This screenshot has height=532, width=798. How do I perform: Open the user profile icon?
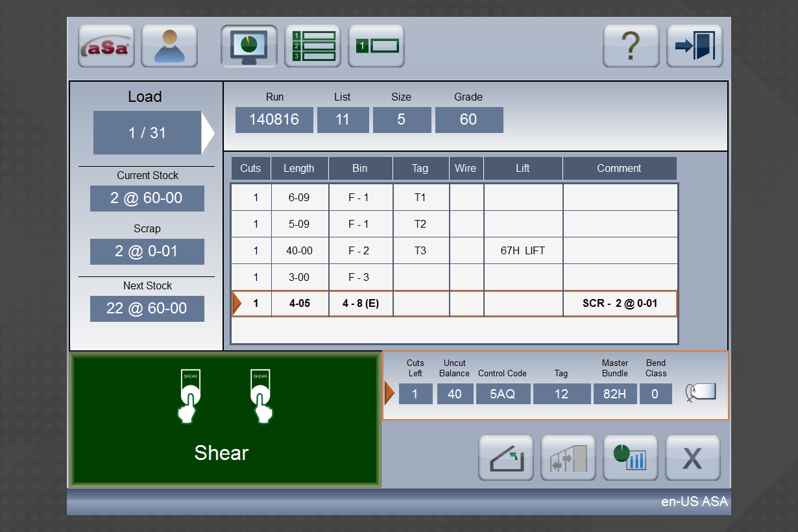169,46
